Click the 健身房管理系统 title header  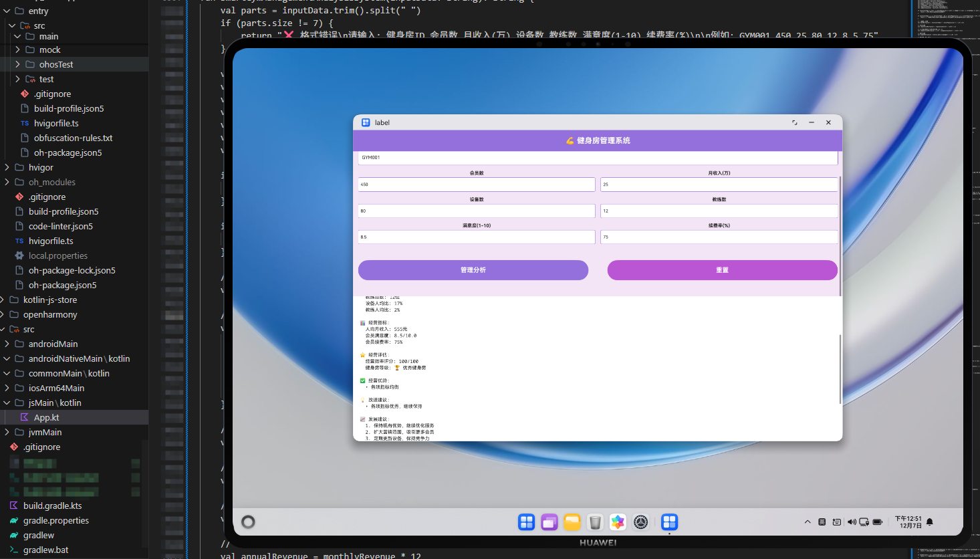598,140
